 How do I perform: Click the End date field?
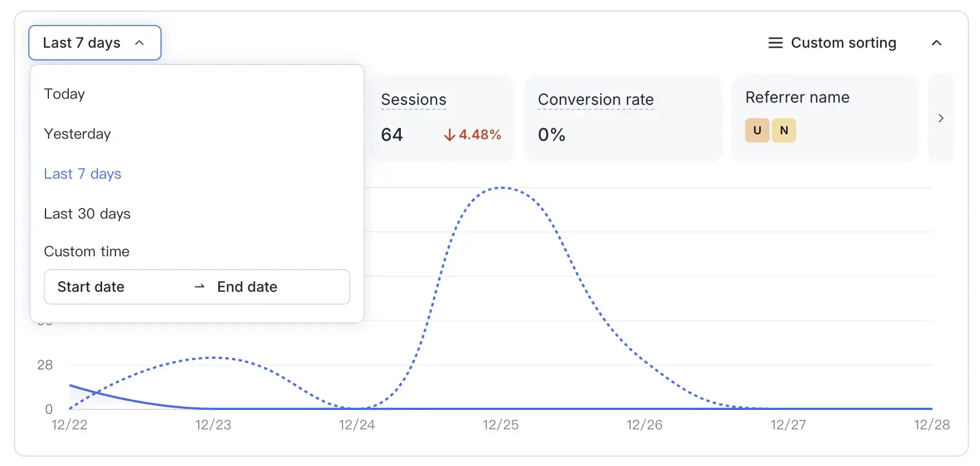point(247,287)
